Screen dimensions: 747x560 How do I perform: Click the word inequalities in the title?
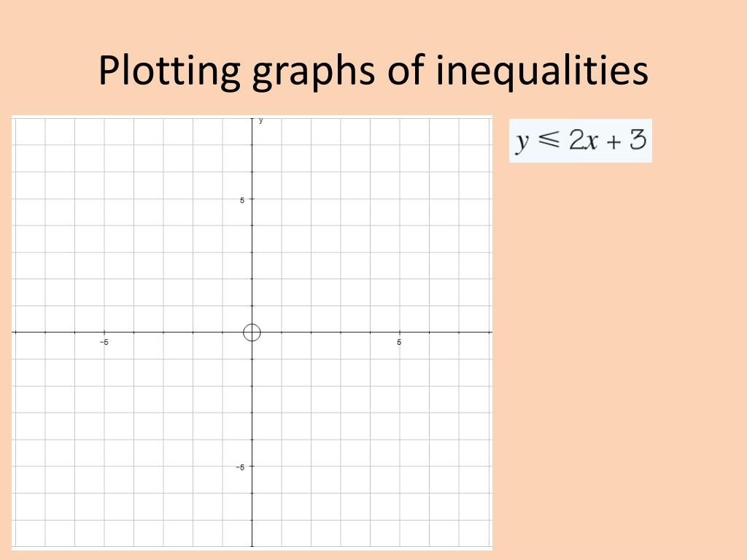[542, 71]
